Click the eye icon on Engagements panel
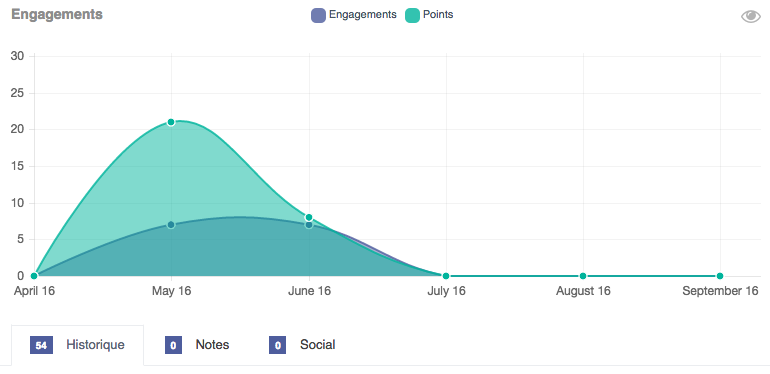Screen dimensions: 770x374 (750, 16)
